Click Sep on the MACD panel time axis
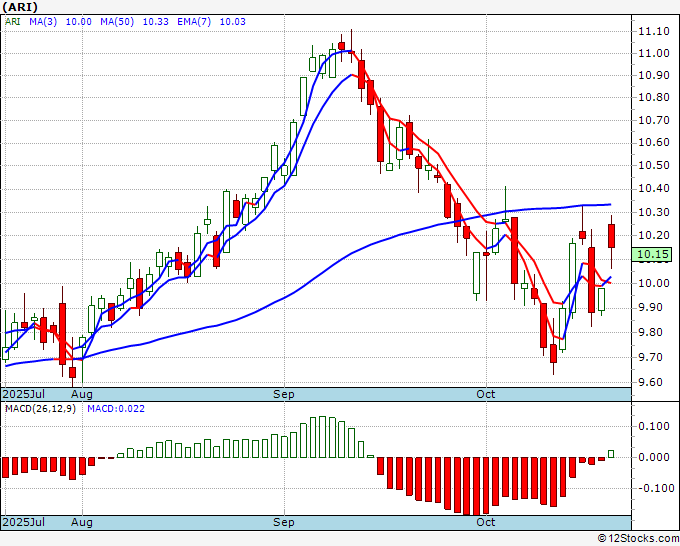 tap(284, 522)
